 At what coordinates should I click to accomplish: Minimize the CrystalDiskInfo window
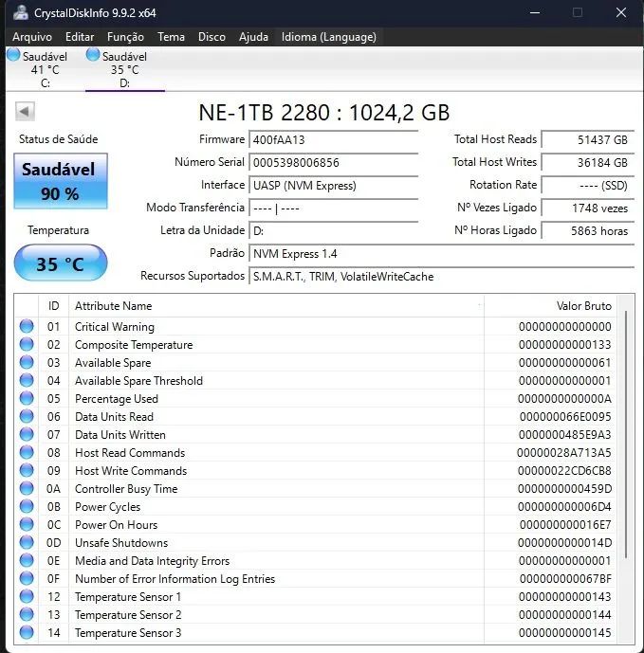(535, 12)
